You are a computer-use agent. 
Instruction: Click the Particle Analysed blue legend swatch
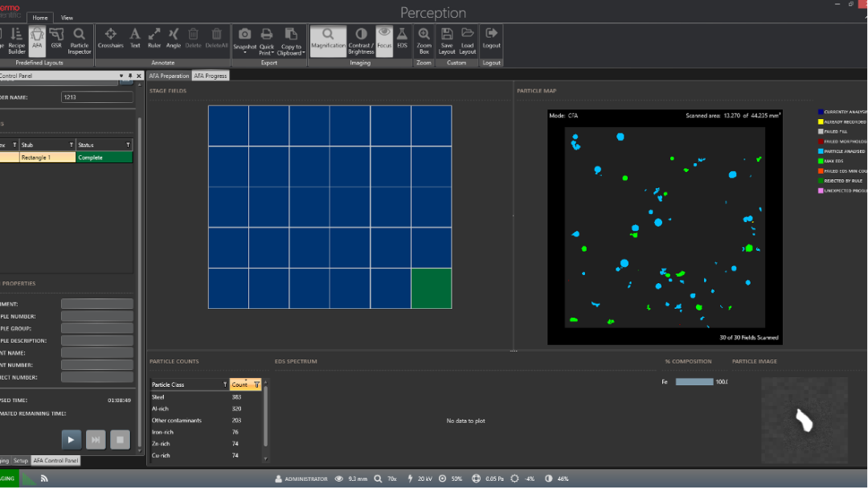pos(819,151)
